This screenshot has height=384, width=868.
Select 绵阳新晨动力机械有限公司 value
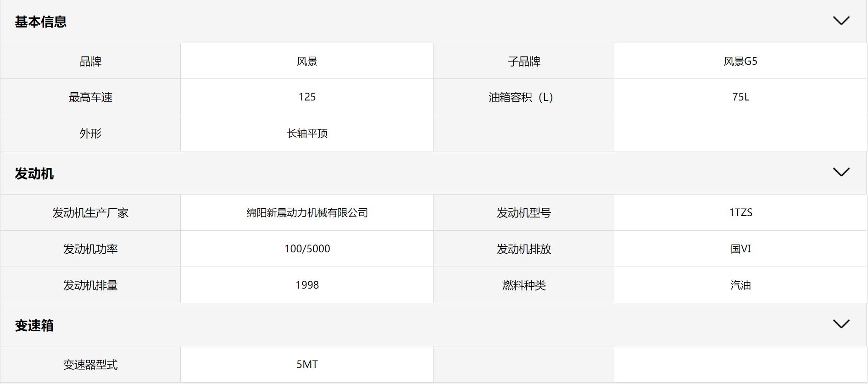pos(307,212)
